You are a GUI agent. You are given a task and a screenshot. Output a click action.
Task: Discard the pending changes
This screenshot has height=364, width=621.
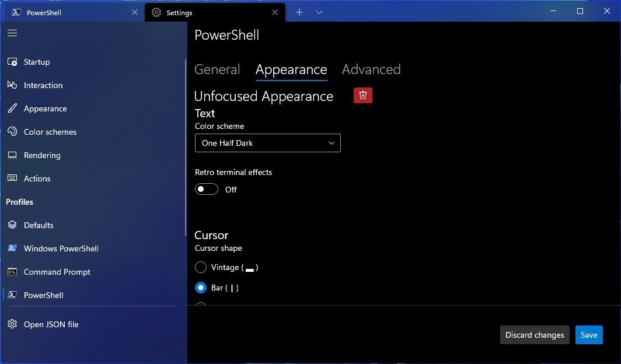coord(534,335)
